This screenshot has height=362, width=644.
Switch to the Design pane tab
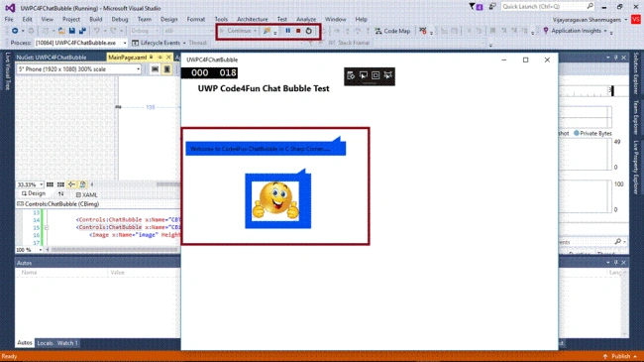click(34, 193)
